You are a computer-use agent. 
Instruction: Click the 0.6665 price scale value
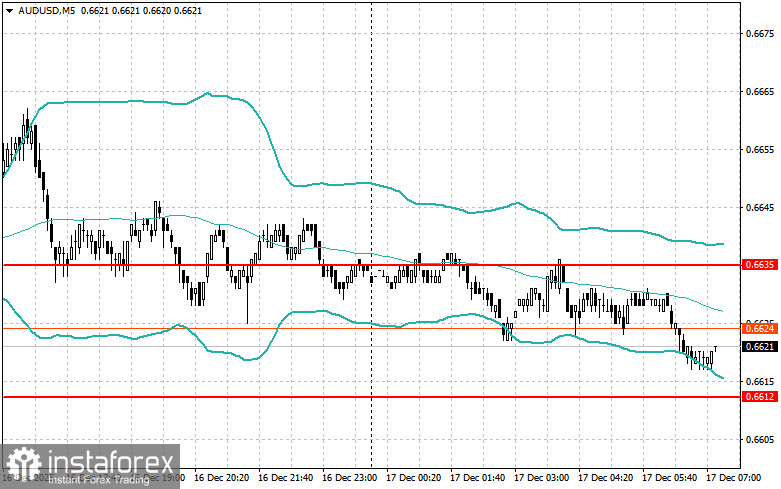pos(760,92)
